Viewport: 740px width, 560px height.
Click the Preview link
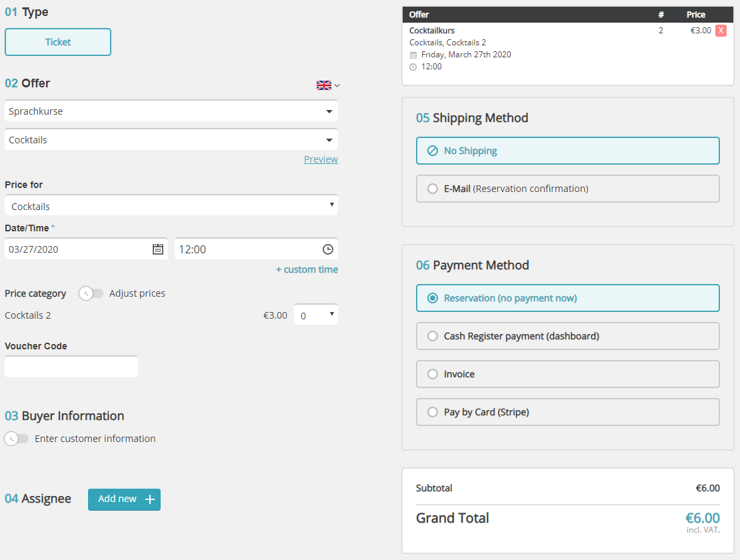pos(321,159)
